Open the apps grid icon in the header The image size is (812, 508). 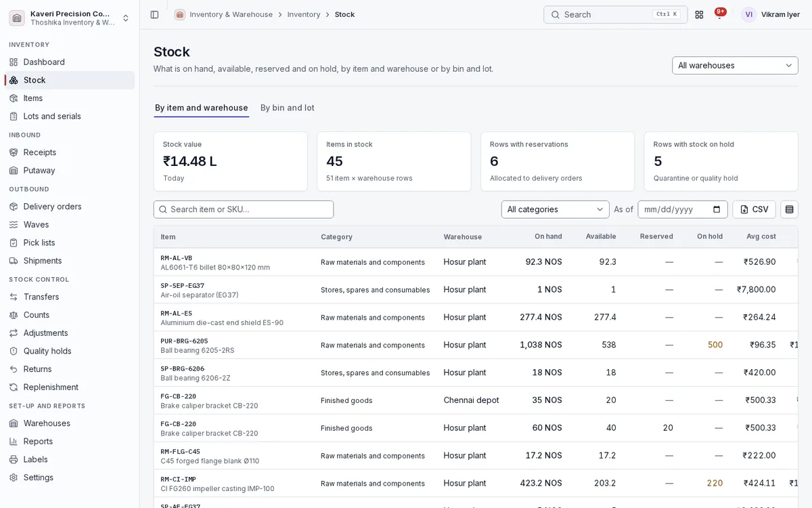click(x=699, y=14)
